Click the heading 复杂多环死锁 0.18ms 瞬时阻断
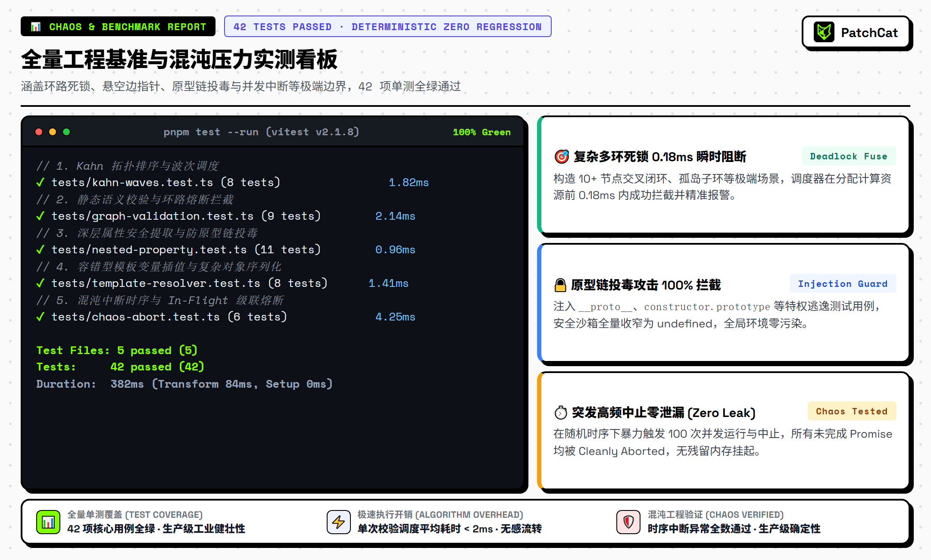Screen dimensions: 931x560 point(660,156)
